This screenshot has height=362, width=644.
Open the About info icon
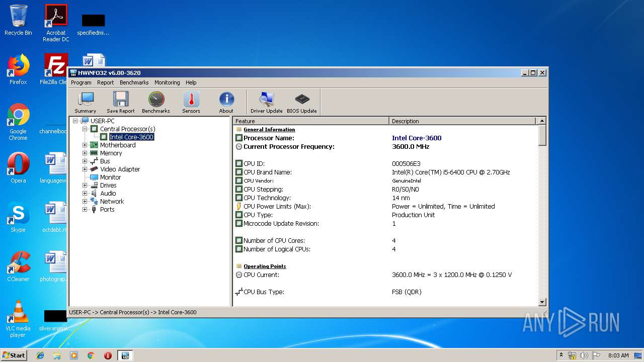pos(226,103)
